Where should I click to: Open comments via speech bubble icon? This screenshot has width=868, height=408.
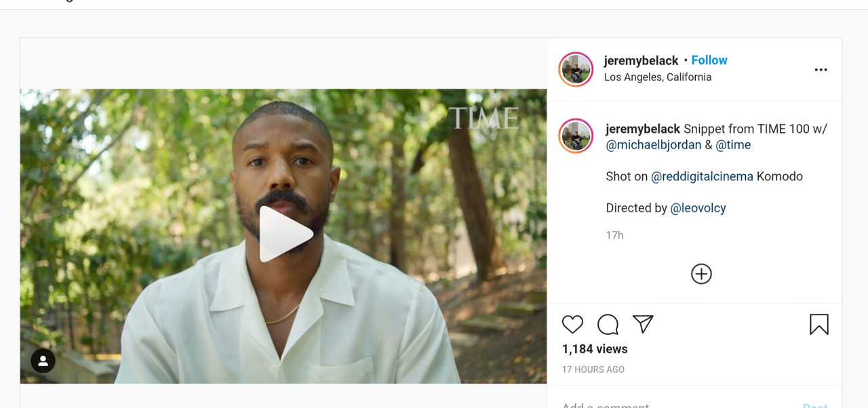(x=608, y=325)
